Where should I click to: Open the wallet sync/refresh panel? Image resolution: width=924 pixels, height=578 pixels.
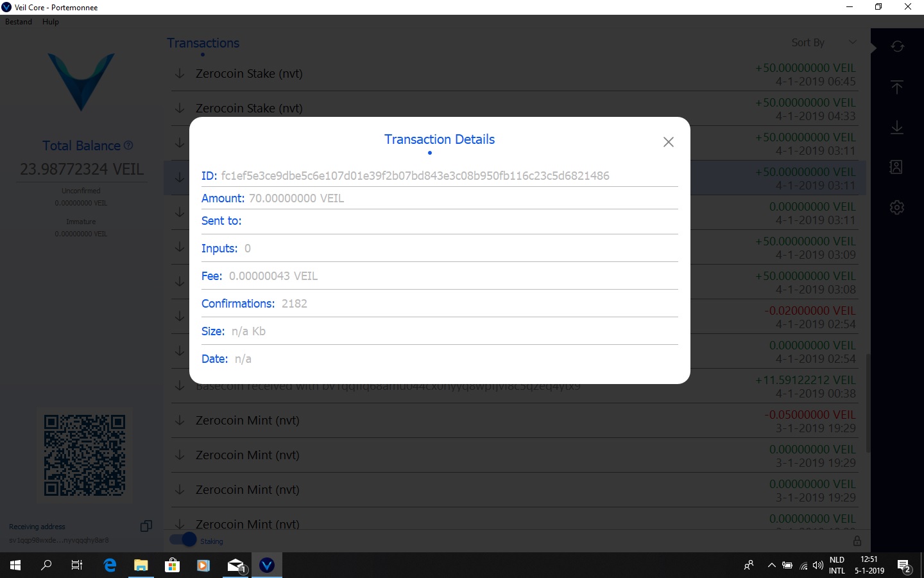[x=896, y=46]
